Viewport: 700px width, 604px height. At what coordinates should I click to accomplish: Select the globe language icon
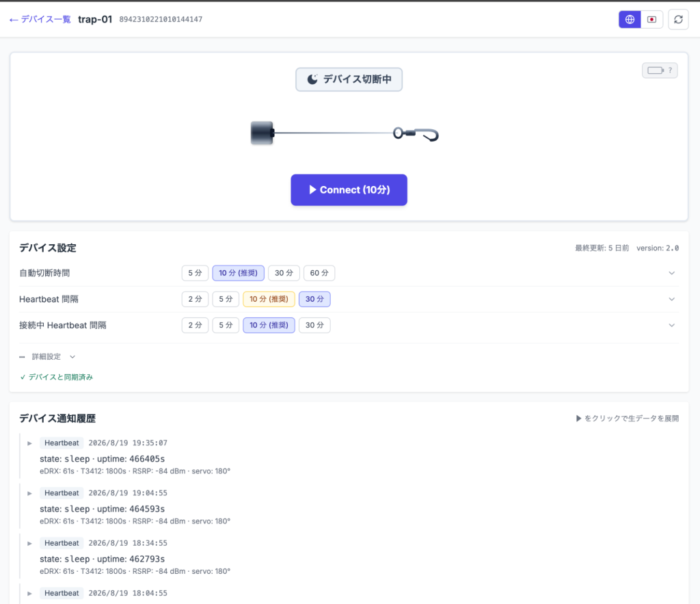point(630,20)
